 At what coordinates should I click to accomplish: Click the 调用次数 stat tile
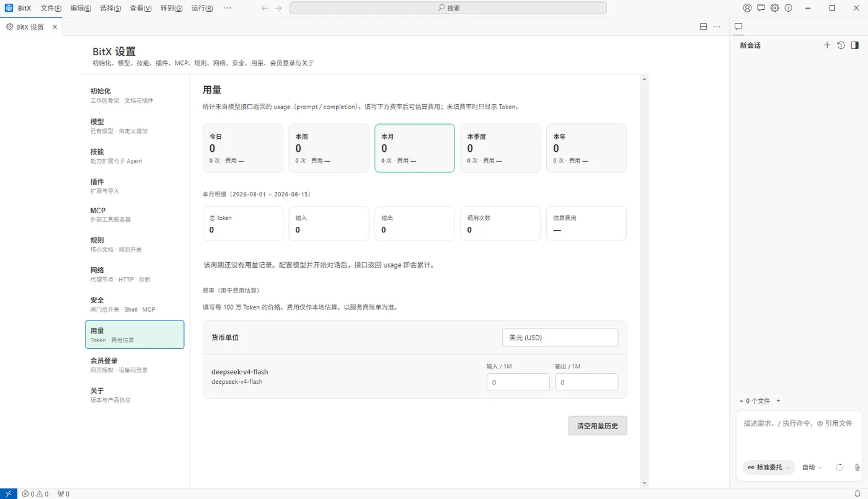[x=500, y=224]
